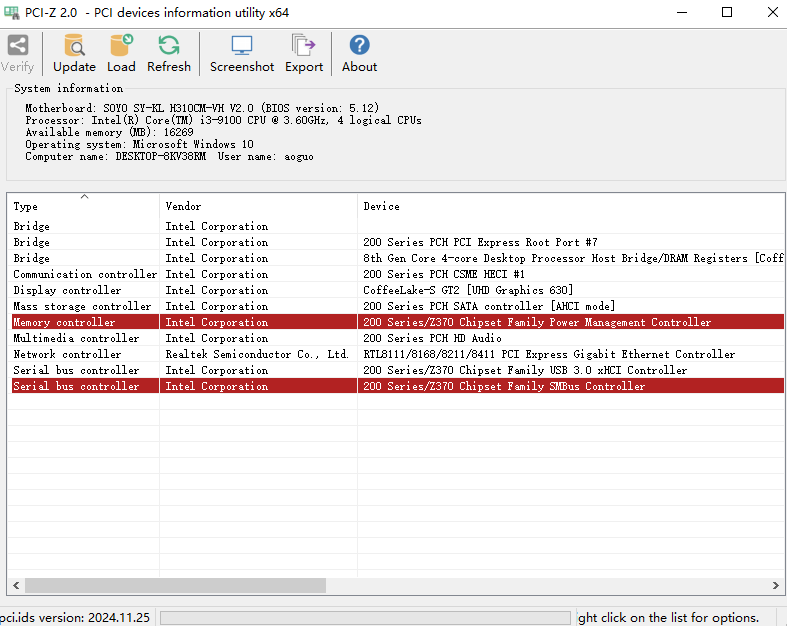Click the PCI-Z app icon in title bar
Screen dimensions: 787x626
[12, 12]
